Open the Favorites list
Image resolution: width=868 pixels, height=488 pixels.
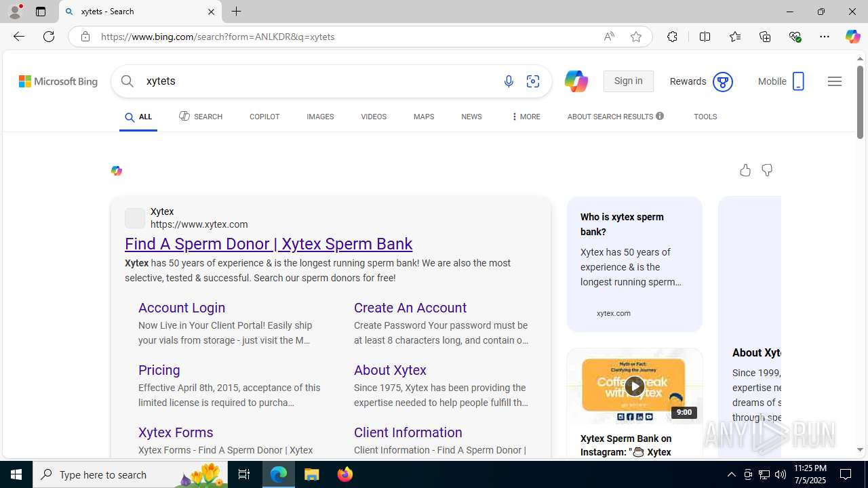(735, 37)
